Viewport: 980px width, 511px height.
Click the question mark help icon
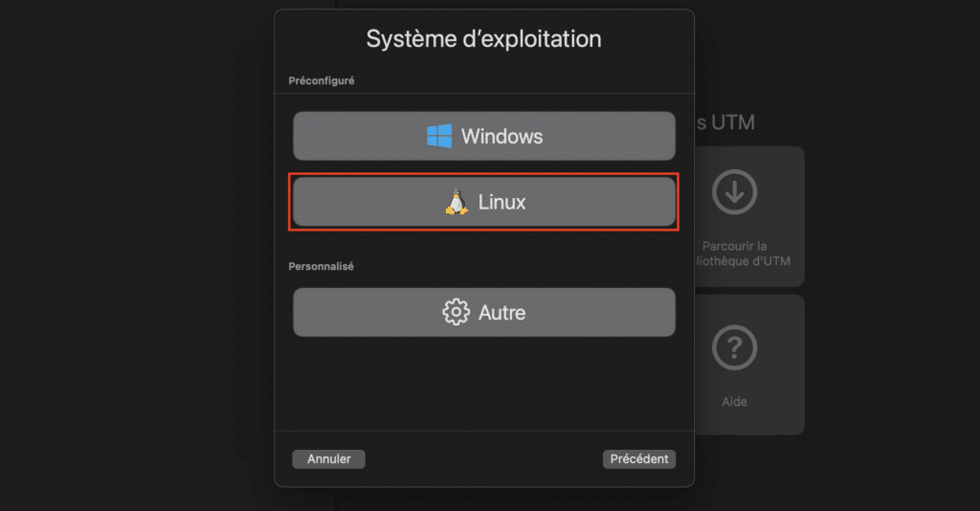click(734, 347)
